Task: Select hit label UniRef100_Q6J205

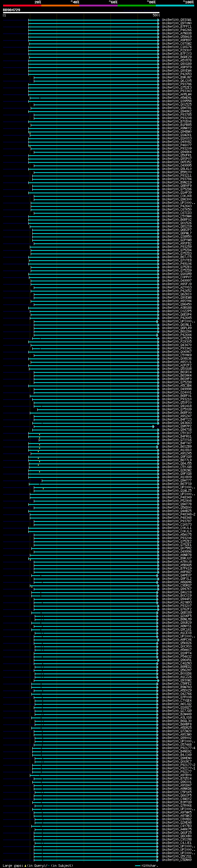Action: coord(176,81)
